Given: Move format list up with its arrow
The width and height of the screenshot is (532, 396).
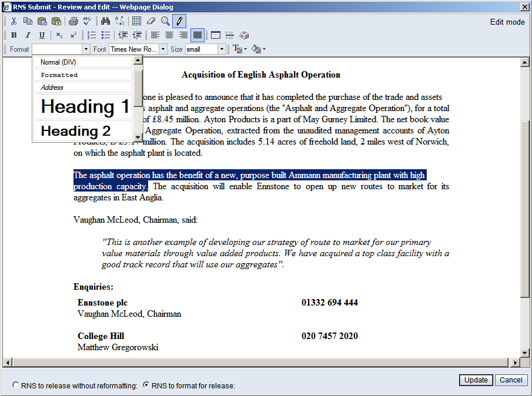Looking at the screenshot, I should 138,60.
